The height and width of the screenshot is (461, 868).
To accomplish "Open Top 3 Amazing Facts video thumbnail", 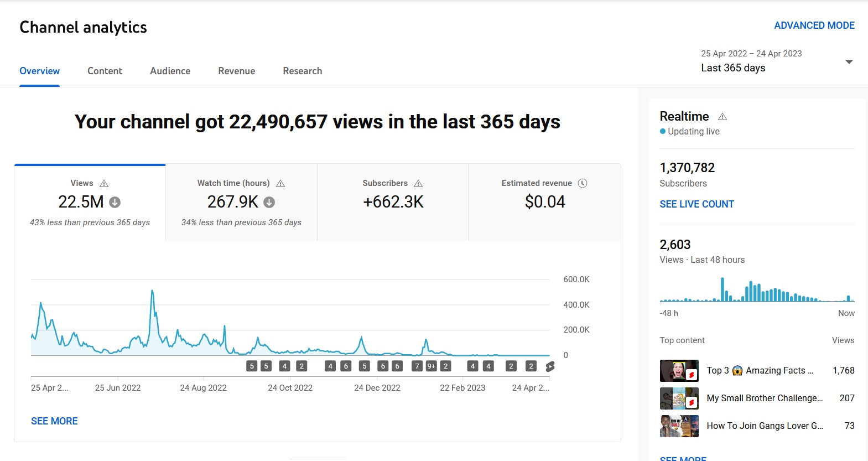I will point(679,371).
